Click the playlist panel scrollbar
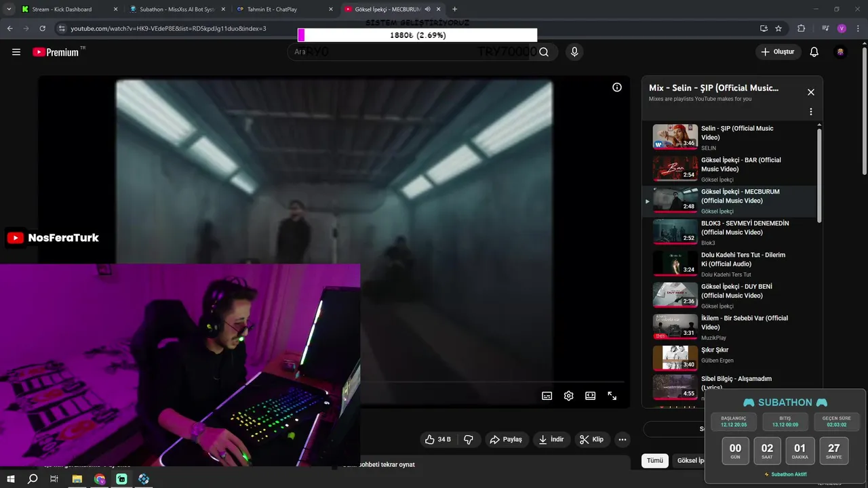The image size is (868, 488). point(819,176)
